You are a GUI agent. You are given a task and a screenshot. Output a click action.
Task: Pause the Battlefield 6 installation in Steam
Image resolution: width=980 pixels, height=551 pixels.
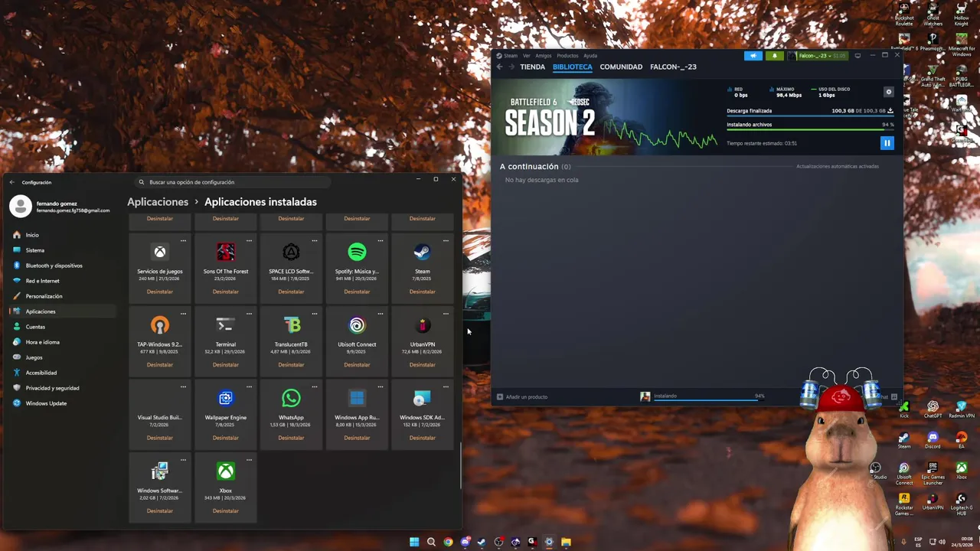[x=887, y=142]
